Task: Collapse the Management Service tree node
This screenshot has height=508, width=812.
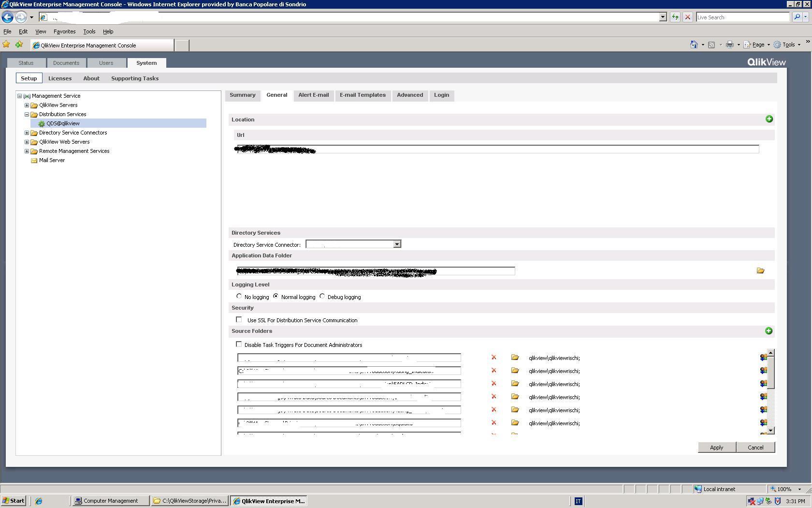Action: point(20,96)
